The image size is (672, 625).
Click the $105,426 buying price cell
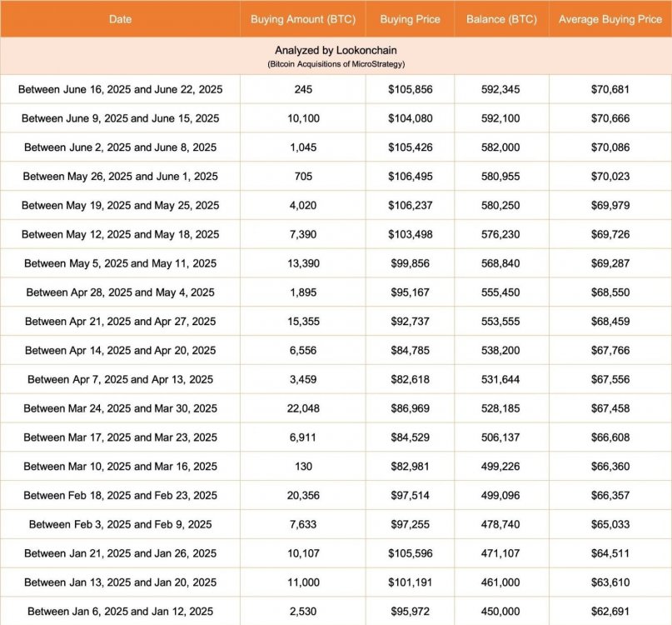(x=410, y=147)
